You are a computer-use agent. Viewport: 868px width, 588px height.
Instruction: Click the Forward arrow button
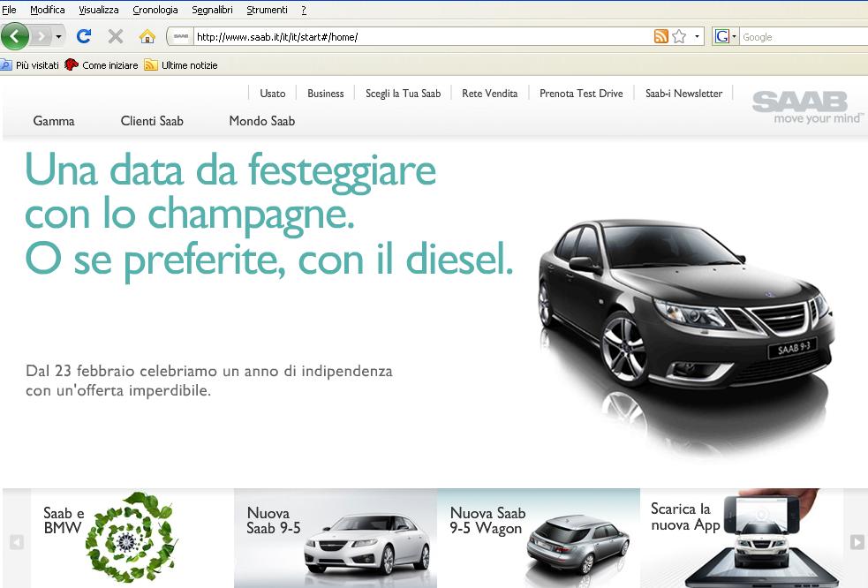click(x=41, y=36)
